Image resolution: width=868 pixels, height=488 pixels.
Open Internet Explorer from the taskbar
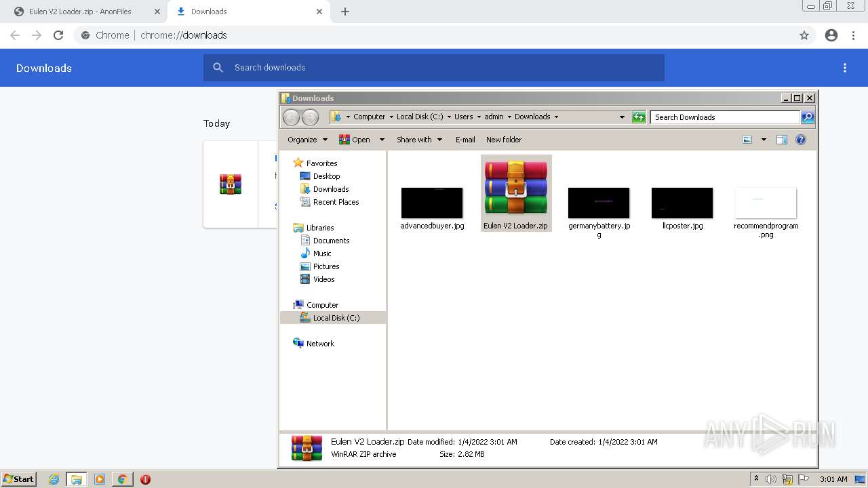point(54,479)
